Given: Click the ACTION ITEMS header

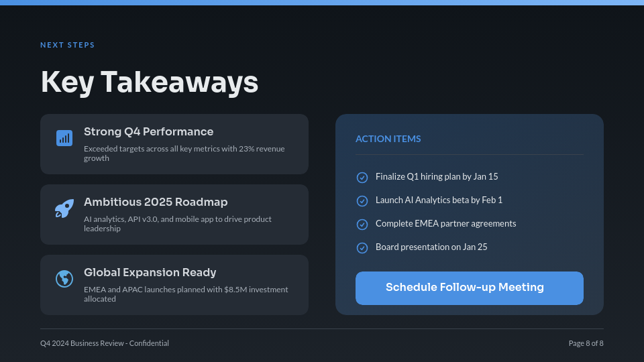Looking at the screenshot, I should coord(388,139).
